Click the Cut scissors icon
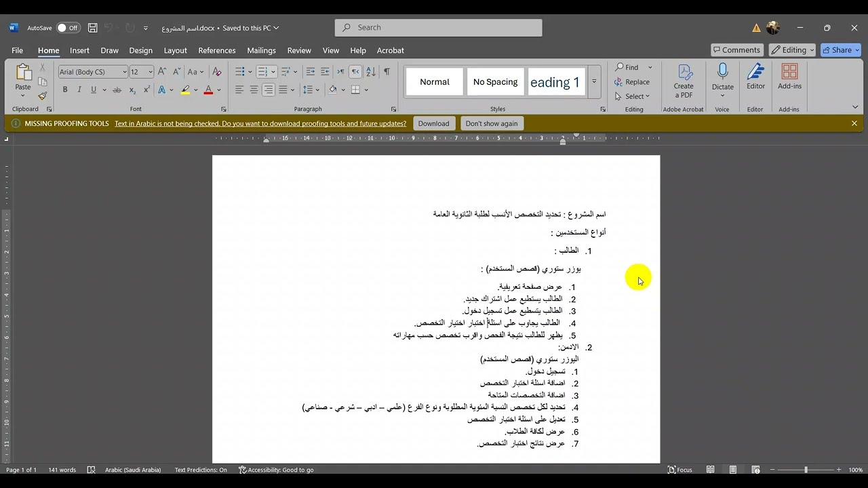Viewport: 868px width, 488px height. click(x=42, y=68)
